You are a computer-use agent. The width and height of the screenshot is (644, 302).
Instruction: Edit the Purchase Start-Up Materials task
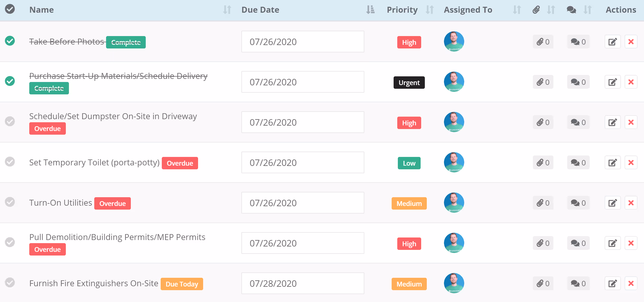[612, 82]
